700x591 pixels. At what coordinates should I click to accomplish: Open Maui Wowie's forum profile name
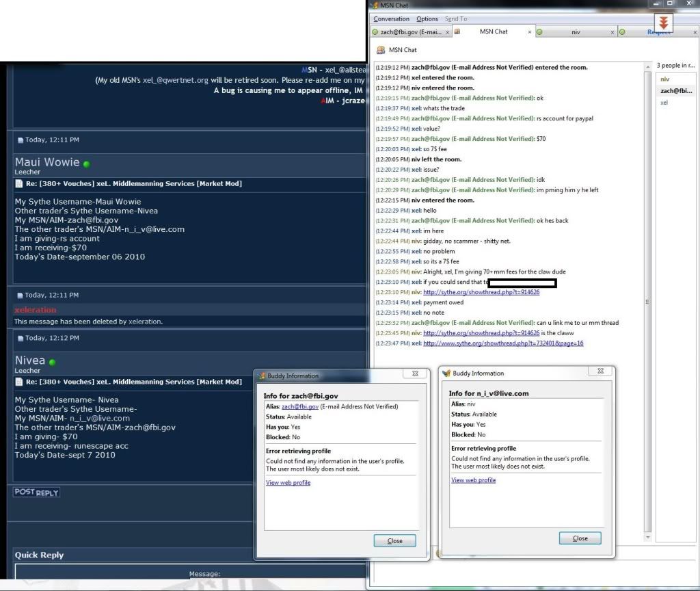coord(47,162)
